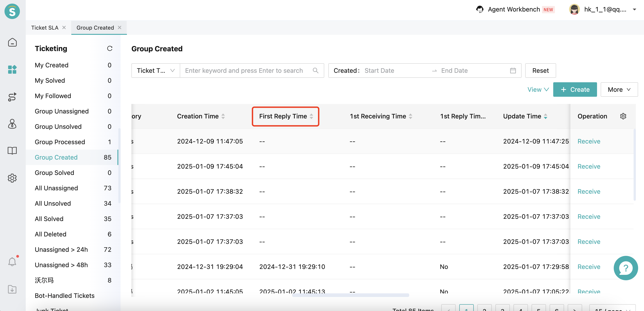The width and height of the screenshot is (644, 311).
Task: Open All Deleted ticket list
Action: pos(73,234)
